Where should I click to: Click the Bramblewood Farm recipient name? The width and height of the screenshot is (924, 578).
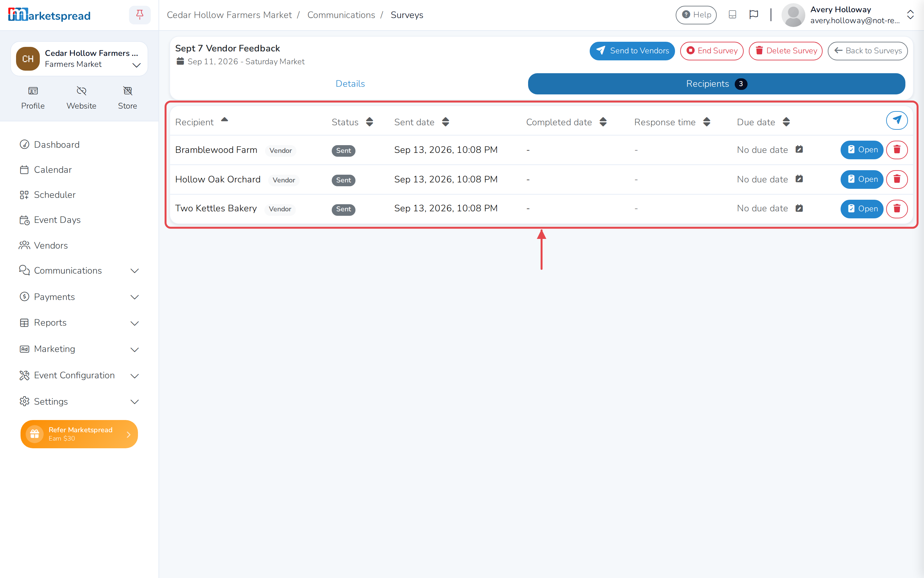(x=216, y=150)
